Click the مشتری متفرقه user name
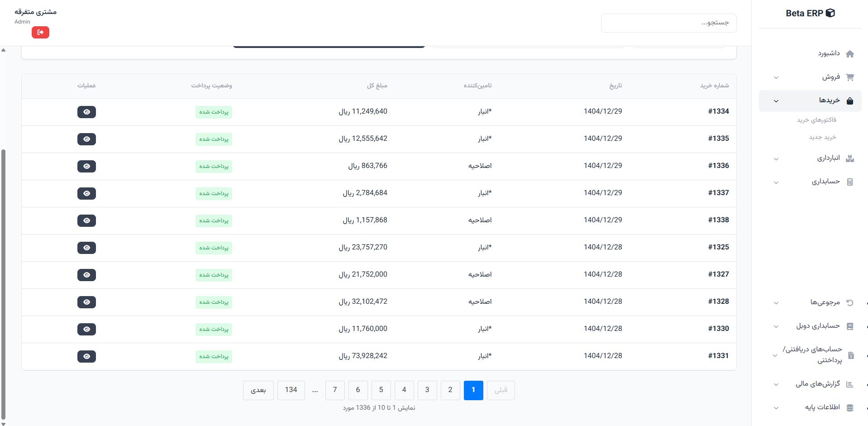Viewport: 868px width, 426px height. (x=35, y=12)
